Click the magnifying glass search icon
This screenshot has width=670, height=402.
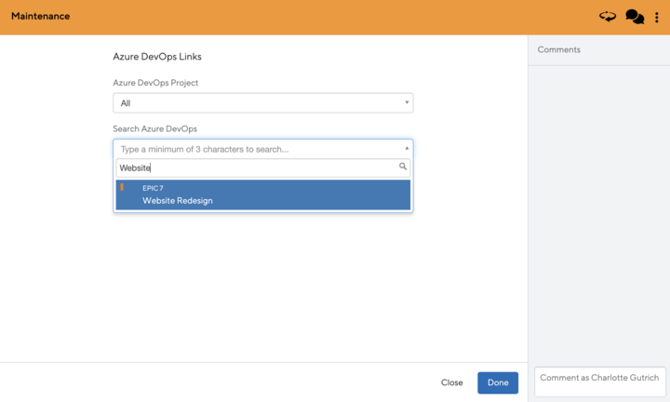click(x=403, y=168)
